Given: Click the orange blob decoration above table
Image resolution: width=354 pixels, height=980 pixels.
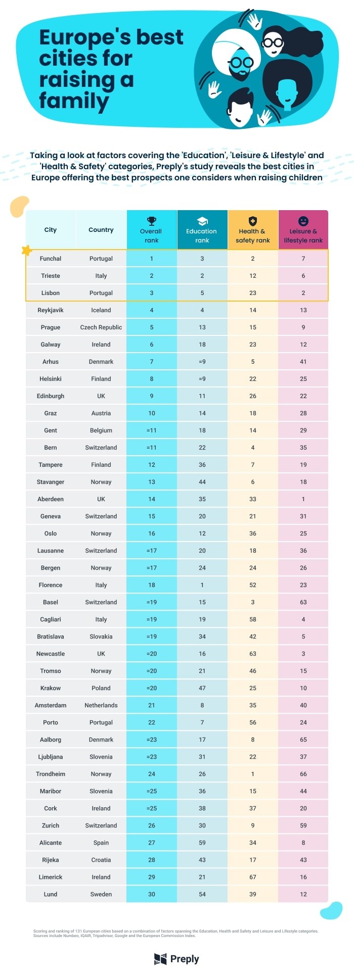Looking at the screenshot, I should point(19,207).
